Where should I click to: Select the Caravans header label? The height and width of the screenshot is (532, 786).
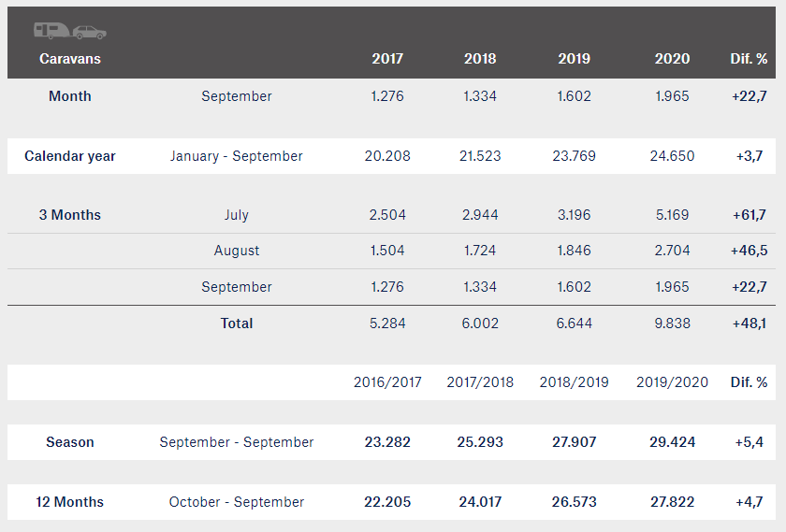[x=70, y=59]
